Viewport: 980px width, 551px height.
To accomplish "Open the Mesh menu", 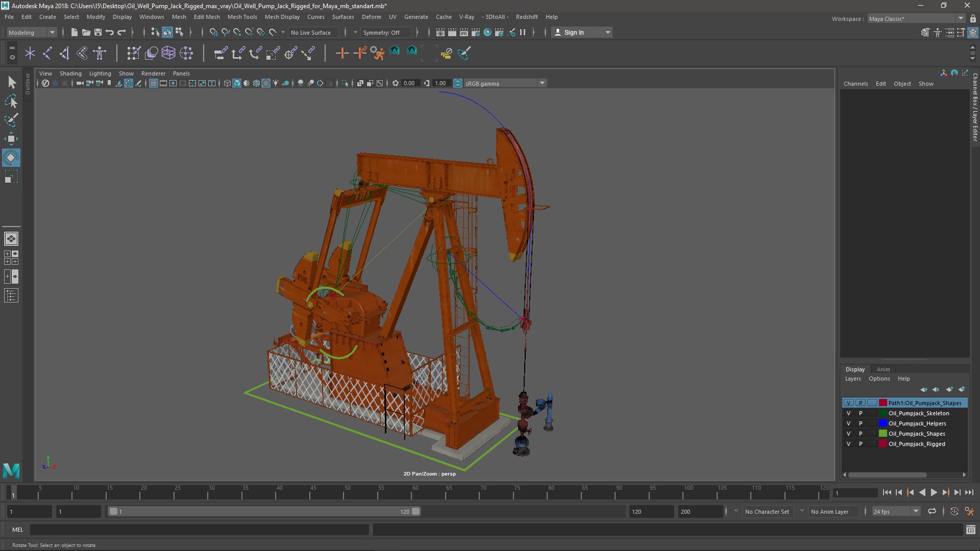I will [x=178, y=16].
